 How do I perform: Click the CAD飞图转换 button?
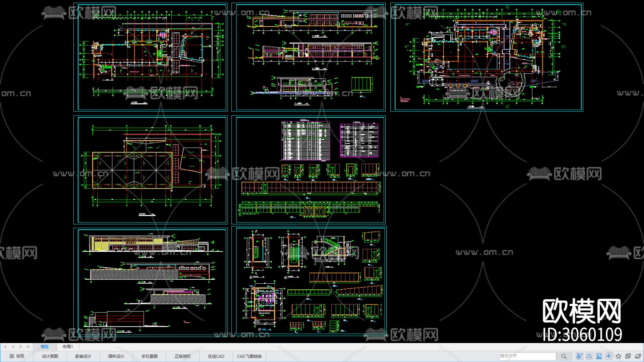coord(249,356)
